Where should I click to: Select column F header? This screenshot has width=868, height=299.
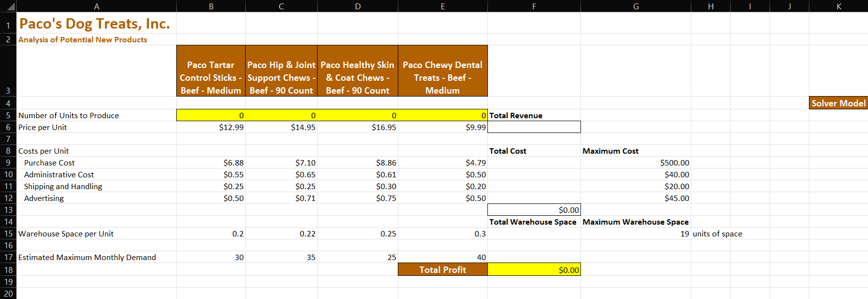coord(534,6)
